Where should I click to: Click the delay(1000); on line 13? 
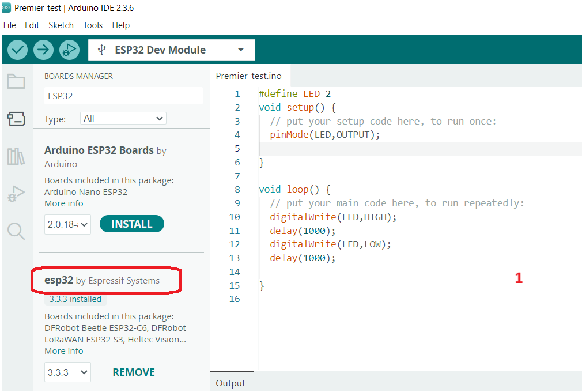[x=303, y=258]
